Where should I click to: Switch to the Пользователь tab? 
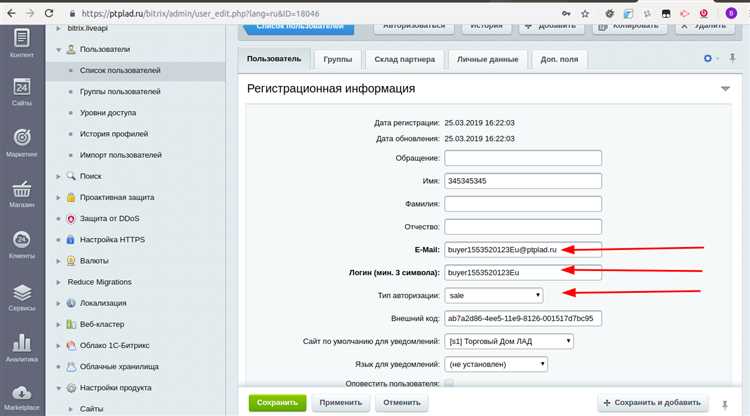pos(274,59)
